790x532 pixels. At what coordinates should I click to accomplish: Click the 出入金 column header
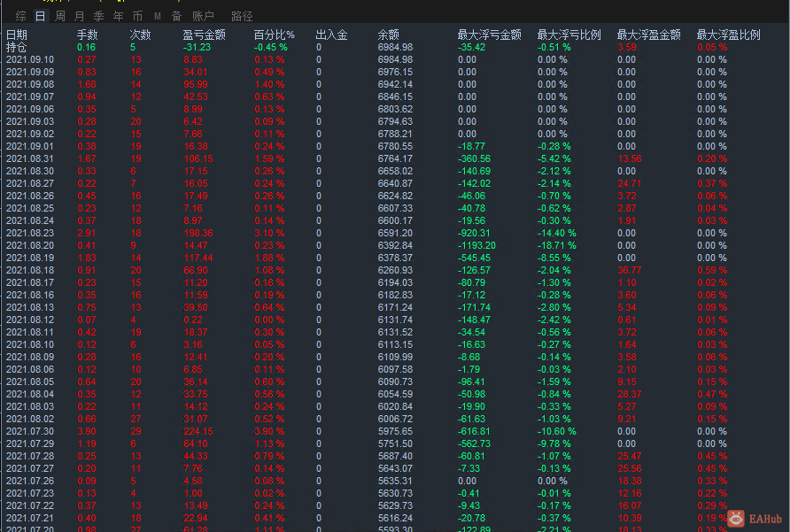(x=331, y=35)
